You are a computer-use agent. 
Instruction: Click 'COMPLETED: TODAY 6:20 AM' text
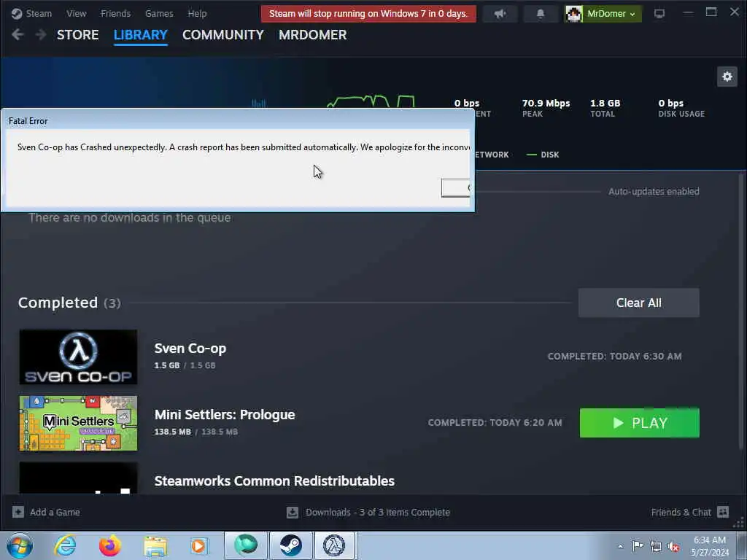pyautogui.click(x=495, y=422)
